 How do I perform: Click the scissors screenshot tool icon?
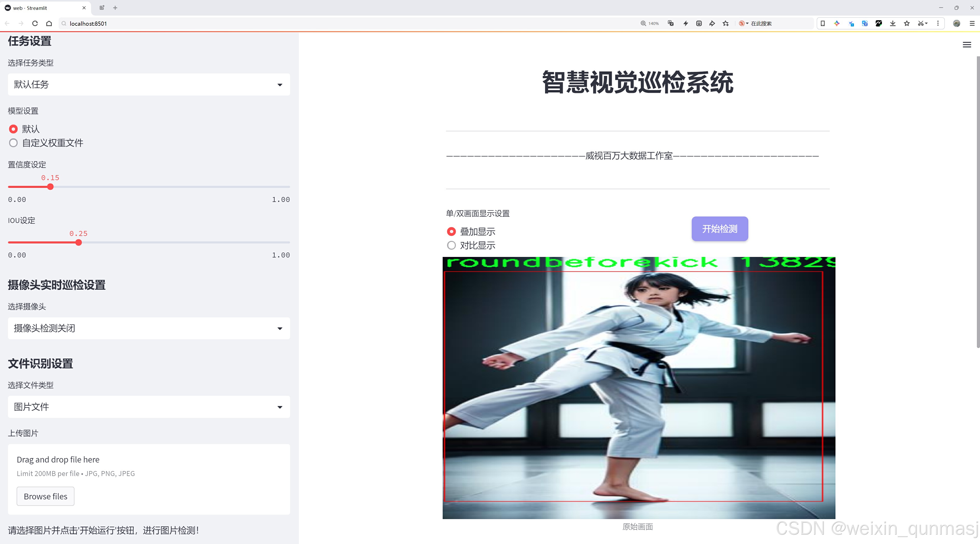tap(920, 24)
